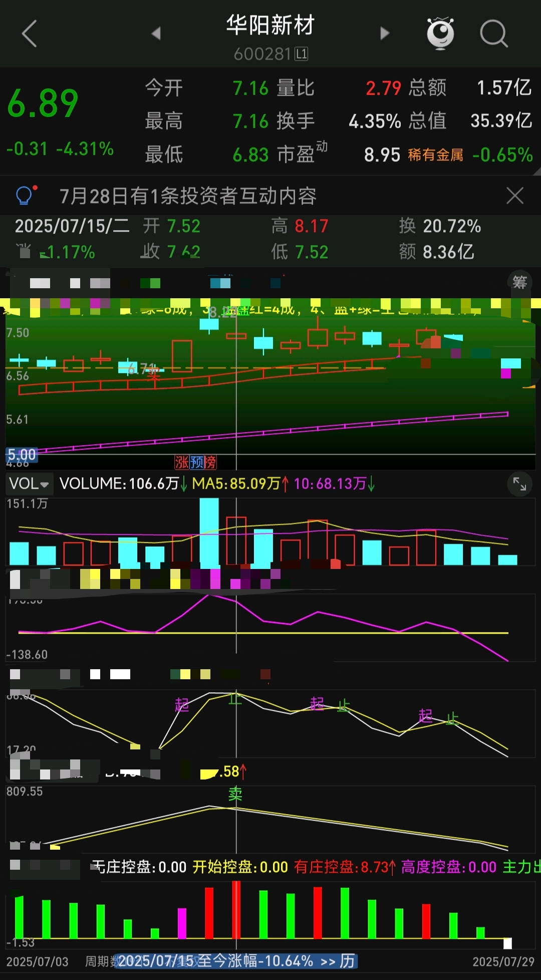Open the 历 history link at bottom
The image size is (541, 980).
point(348,961)
